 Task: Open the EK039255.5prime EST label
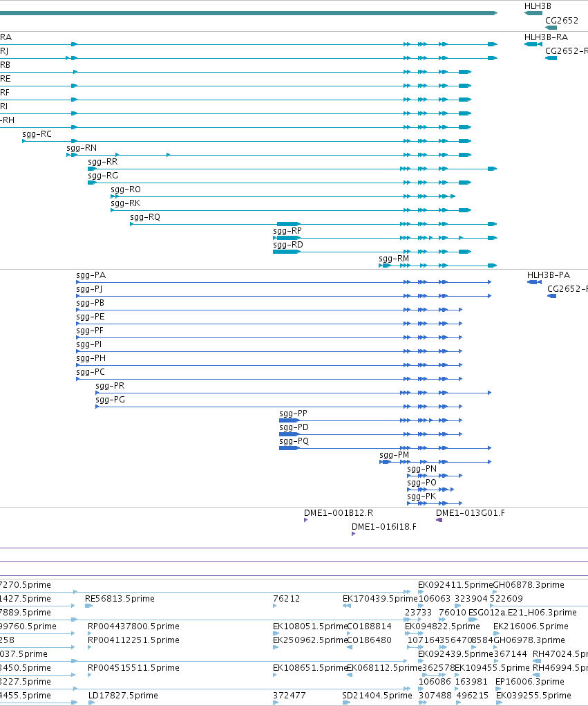pos(533,696)
